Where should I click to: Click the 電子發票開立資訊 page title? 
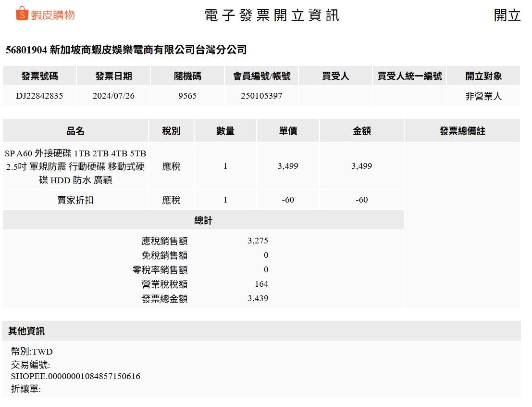(x=272, y=15)
